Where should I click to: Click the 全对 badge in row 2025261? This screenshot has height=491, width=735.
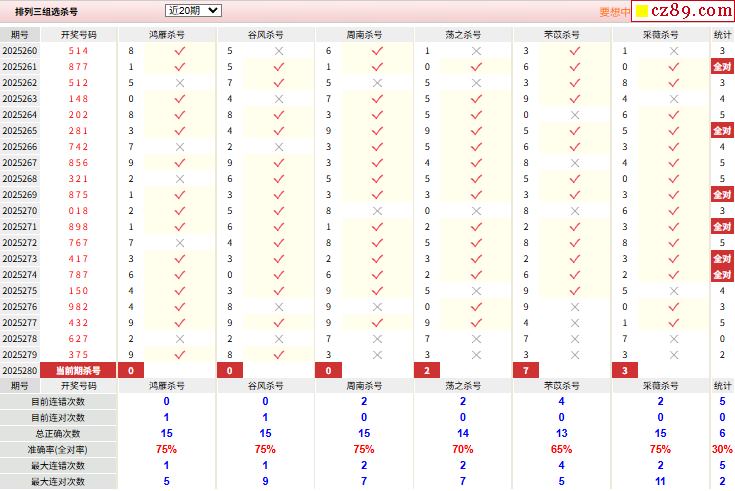pos(722,67)
